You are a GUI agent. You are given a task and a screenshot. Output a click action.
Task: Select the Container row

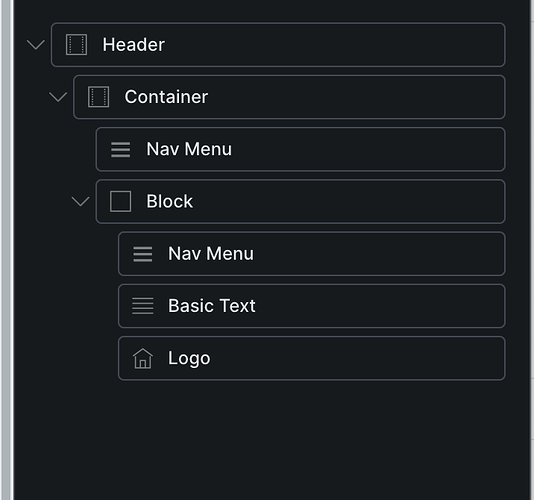pos(289,97)
